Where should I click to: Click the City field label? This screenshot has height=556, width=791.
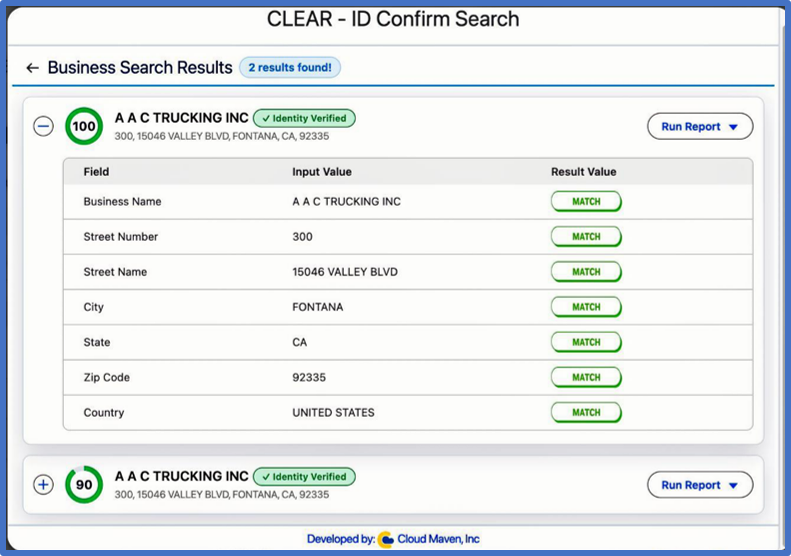coord(93,307)
